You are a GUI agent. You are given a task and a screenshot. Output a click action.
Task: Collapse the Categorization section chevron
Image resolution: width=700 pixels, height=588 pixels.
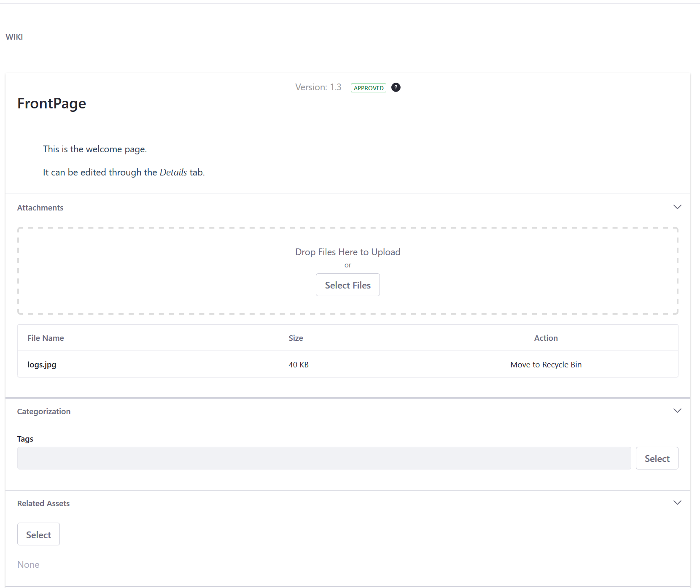tap(677, 411)
